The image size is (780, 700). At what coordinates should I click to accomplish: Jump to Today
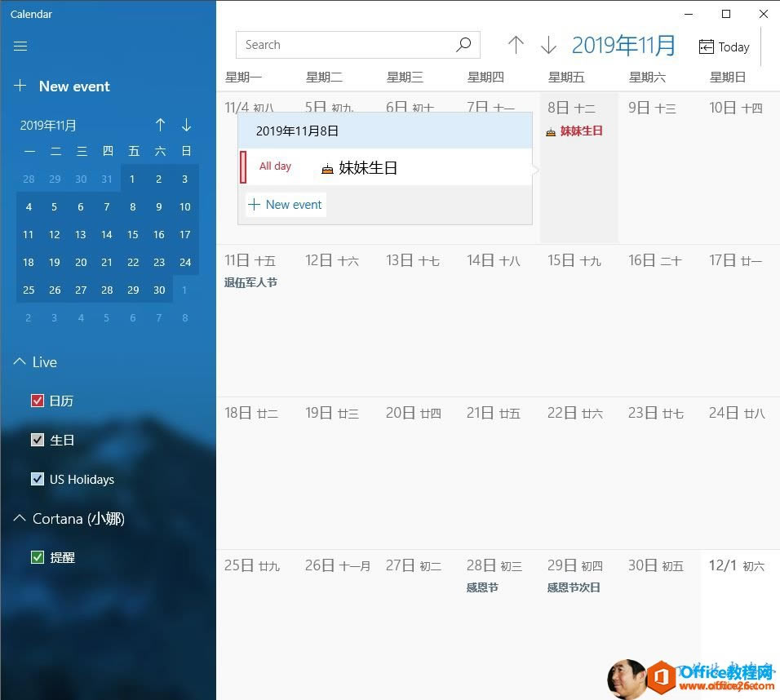tap(724, 47)
